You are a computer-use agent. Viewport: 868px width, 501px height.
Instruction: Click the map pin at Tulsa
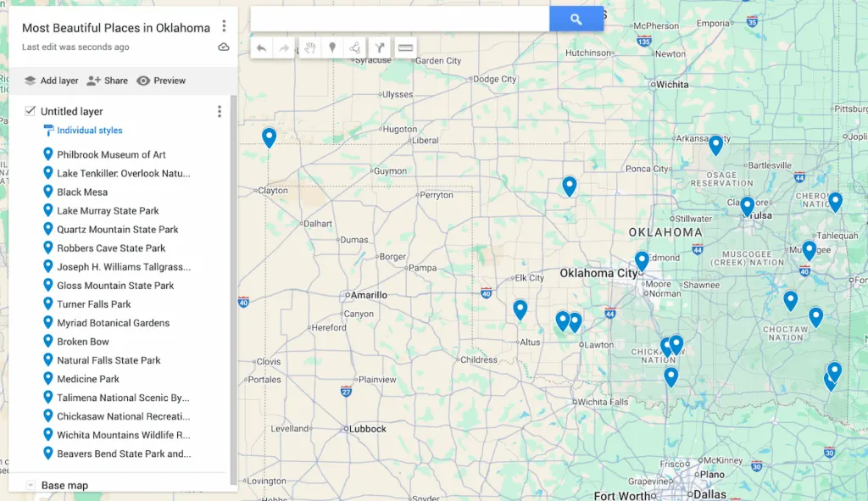point(748,206)
